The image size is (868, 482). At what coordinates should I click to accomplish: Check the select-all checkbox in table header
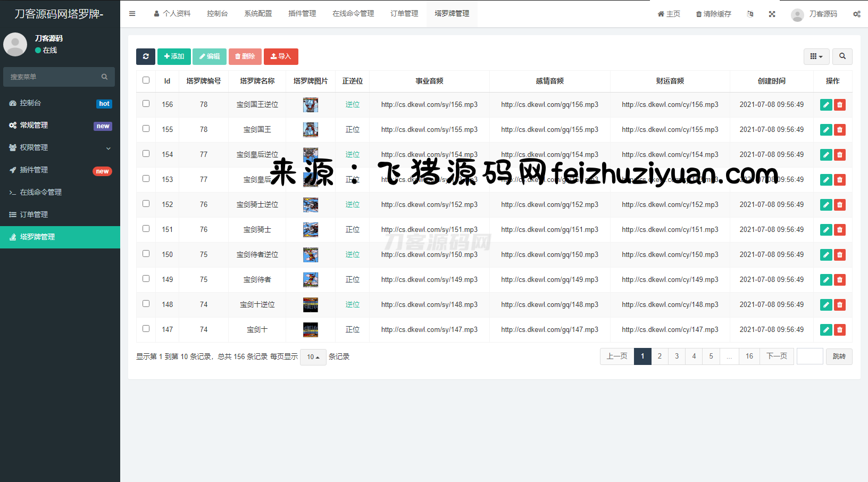pos(146,80)
